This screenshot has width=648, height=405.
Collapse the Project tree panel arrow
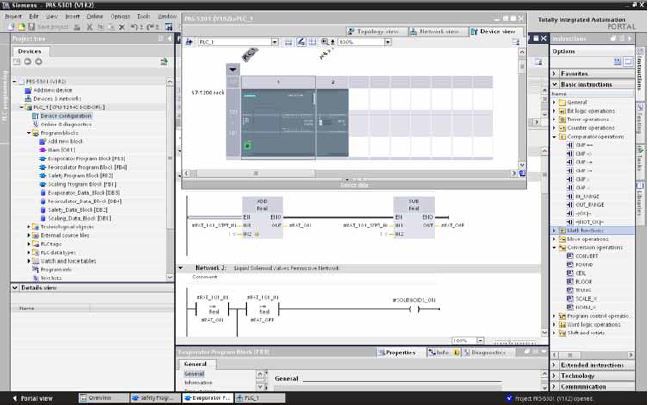tap(169, 38)
